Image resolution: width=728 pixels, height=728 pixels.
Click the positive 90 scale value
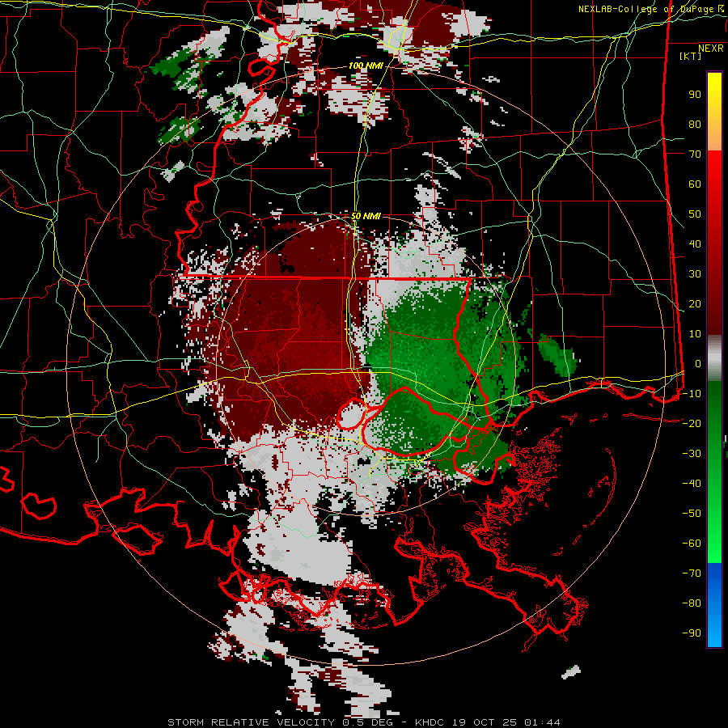point(695,95)
